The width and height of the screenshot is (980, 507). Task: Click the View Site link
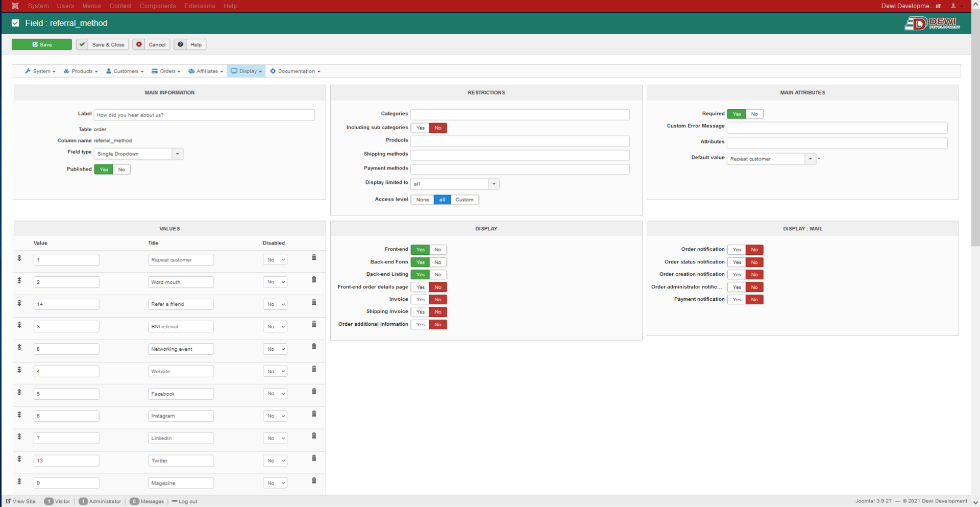[21, 501]
